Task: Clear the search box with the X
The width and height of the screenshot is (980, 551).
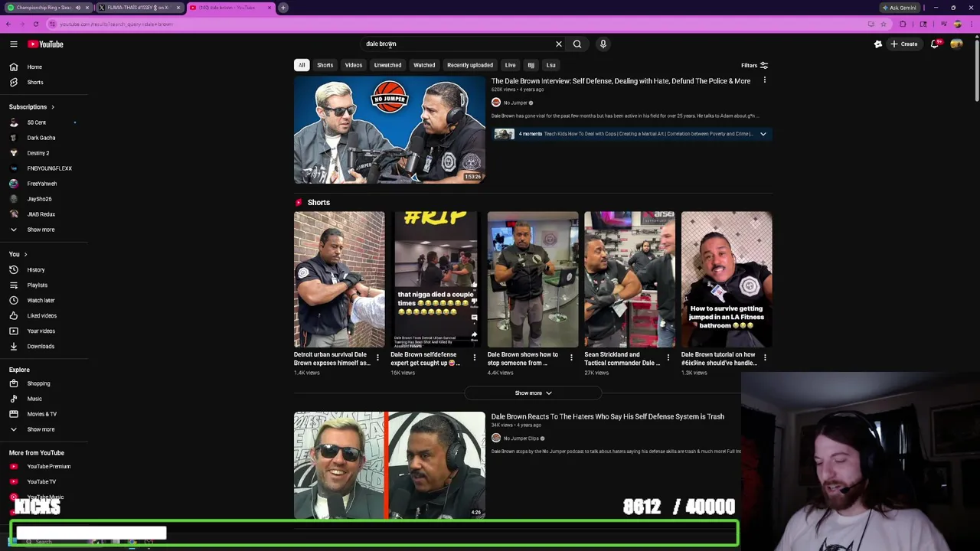Action: point(559,44)
